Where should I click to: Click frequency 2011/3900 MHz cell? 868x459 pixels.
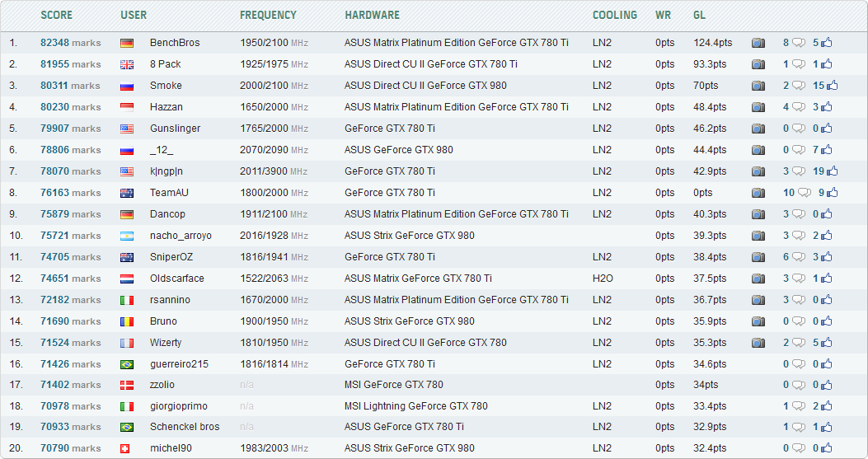point(274,171)
